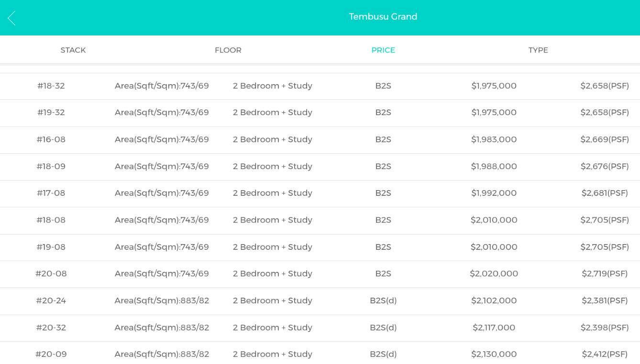This screenshot has height=364, width=640.
Task: Tap unit #17-08 entry
Action: [51, 193]
